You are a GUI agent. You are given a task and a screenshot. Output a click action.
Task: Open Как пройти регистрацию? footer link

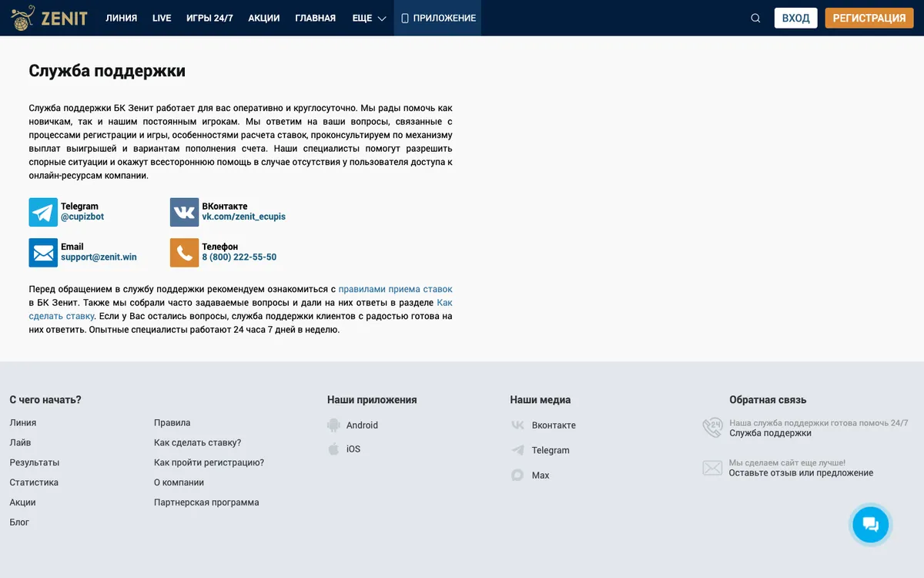pyautogui.click(x=209, y=462)
